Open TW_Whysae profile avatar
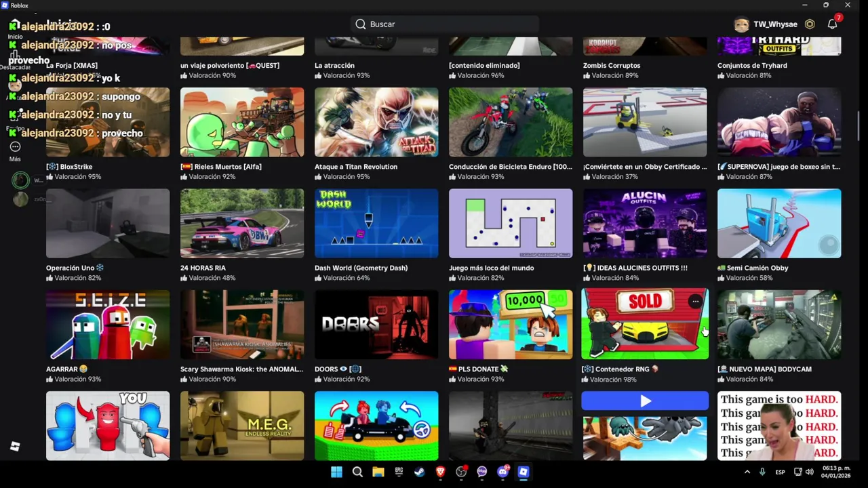 (741, 24)
